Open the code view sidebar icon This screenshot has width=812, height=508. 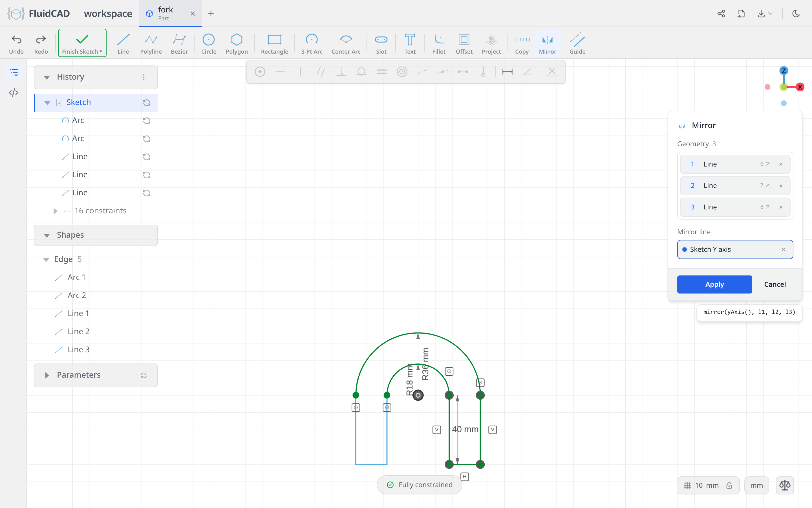click(14, 92)
